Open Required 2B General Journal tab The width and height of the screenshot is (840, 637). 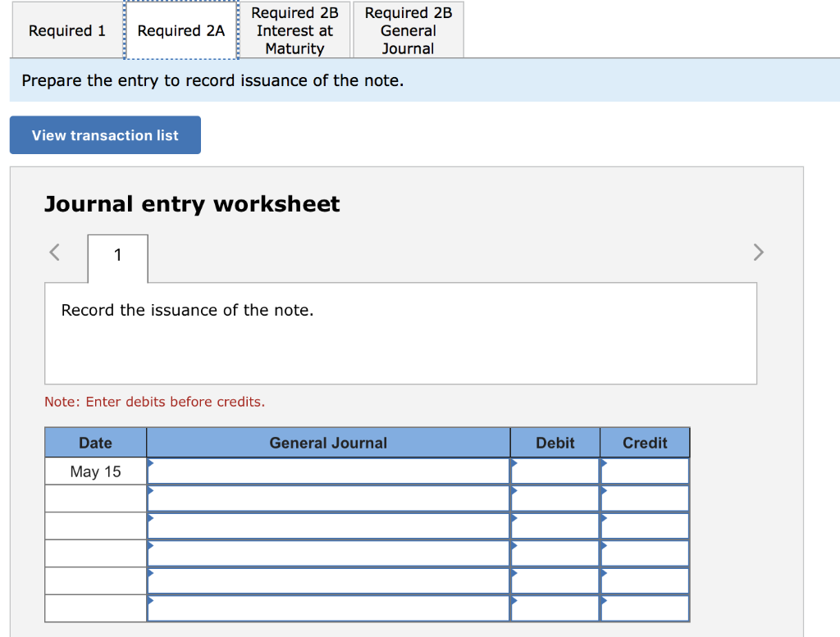[x=409, y=30]
